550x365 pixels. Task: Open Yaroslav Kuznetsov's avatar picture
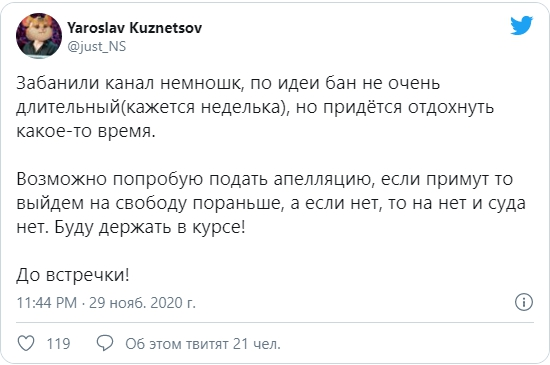click(39, 36)
